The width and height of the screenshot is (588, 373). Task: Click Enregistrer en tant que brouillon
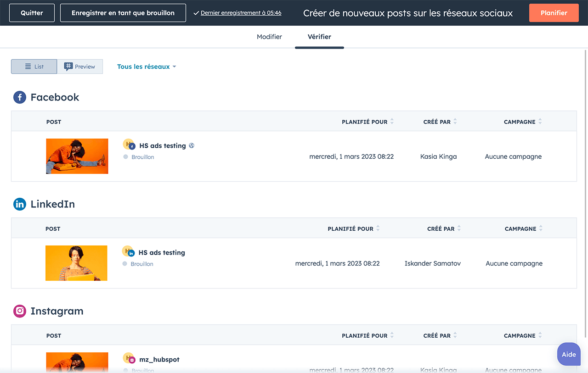(x=123, y=13)
